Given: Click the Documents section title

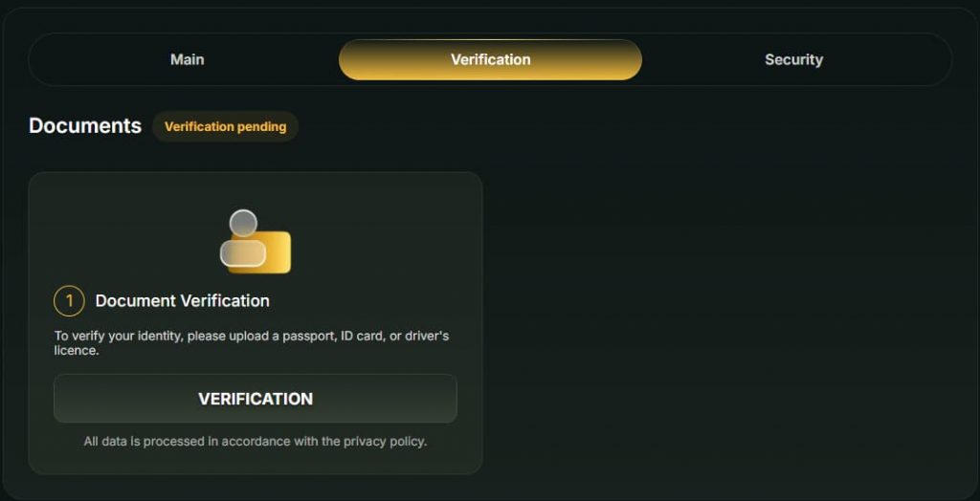Looking at the screenshot, I should [x=85, y=125].
